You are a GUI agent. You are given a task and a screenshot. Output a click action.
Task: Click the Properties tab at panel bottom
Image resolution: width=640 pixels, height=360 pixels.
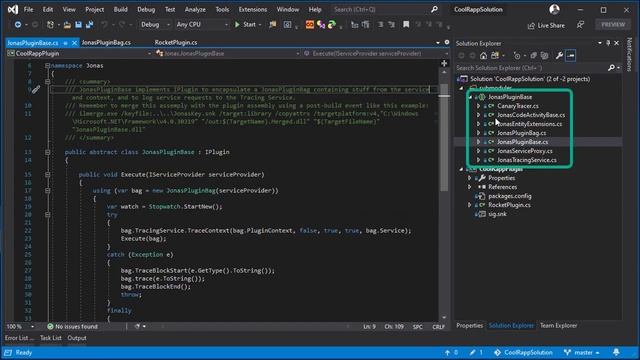(469, 326)
